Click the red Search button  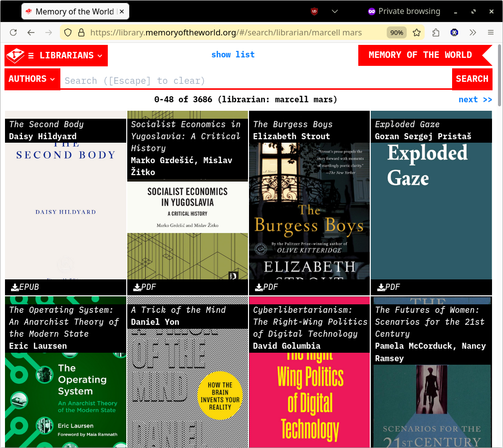[x=472, y=79]
